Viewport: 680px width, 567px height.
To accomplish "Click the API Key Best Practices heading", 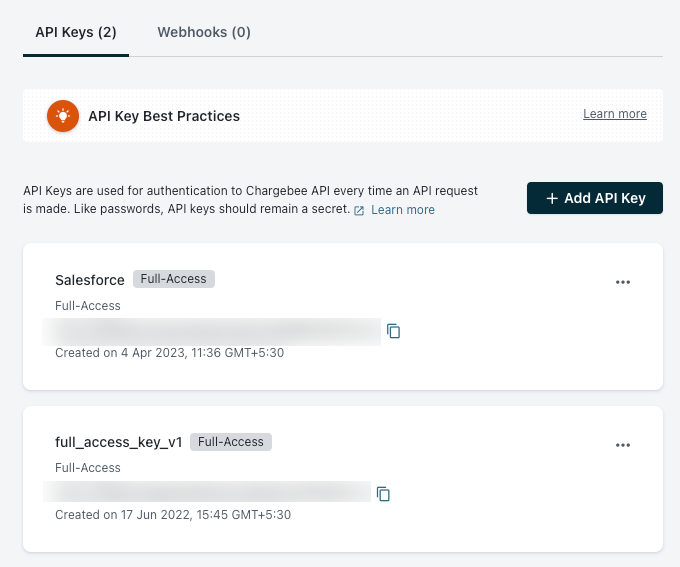I will coord(164,116).
